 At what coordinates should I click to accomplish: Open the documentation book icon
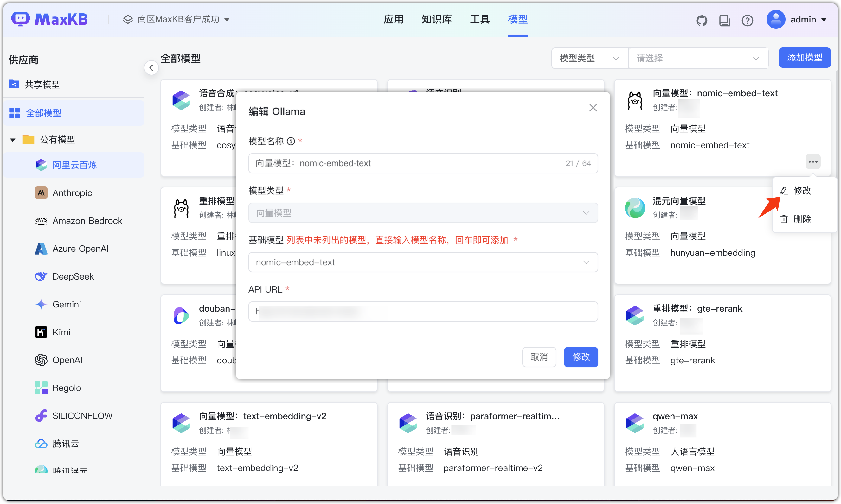click(x=724, y=20)
